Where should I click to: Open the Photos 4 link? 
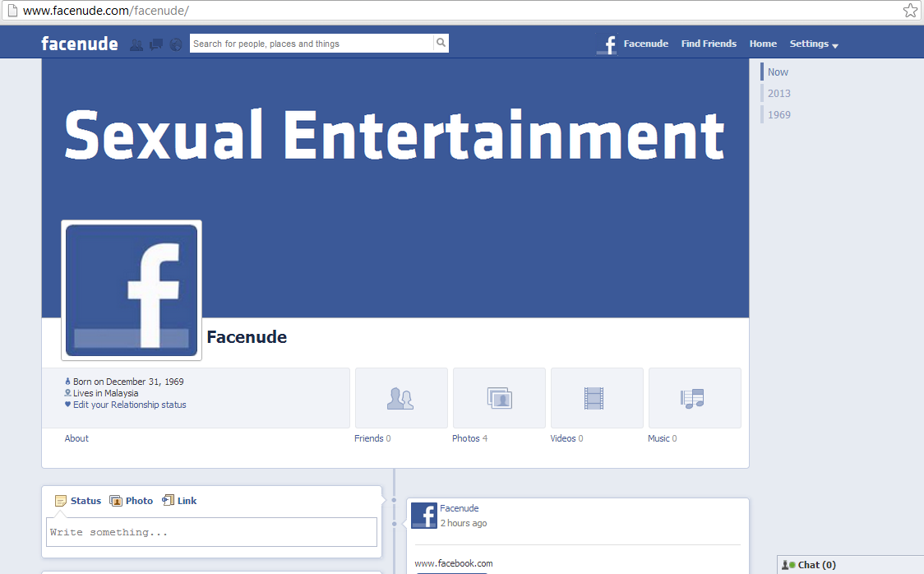pyautogui.click(x=469, y=438)
